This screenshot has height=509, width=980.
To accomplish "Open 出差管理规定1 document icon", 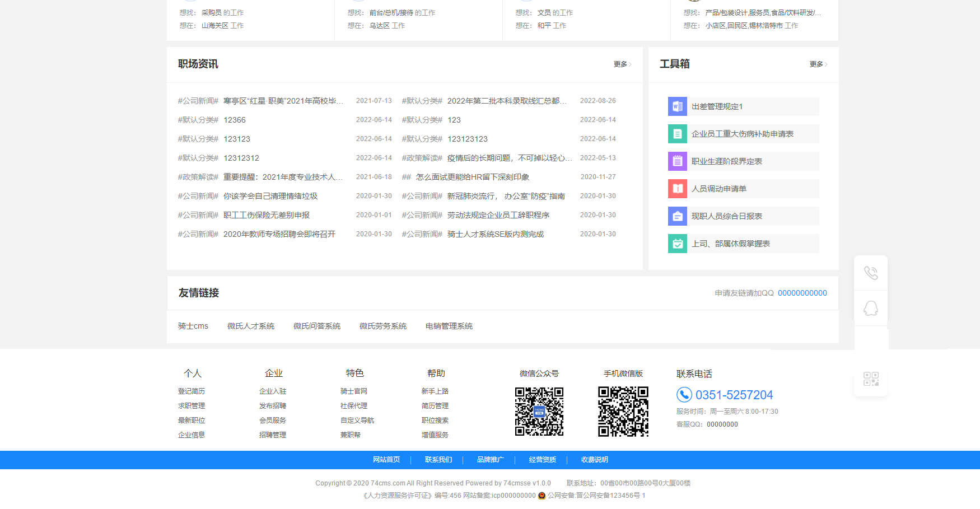I will 678,106.
